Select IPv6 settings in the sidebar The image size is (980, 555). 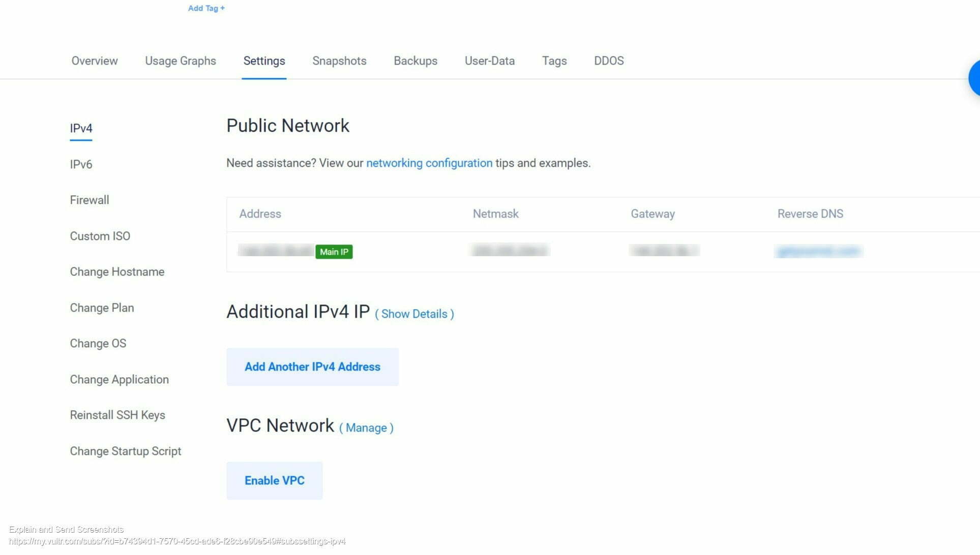coord(81,164)
